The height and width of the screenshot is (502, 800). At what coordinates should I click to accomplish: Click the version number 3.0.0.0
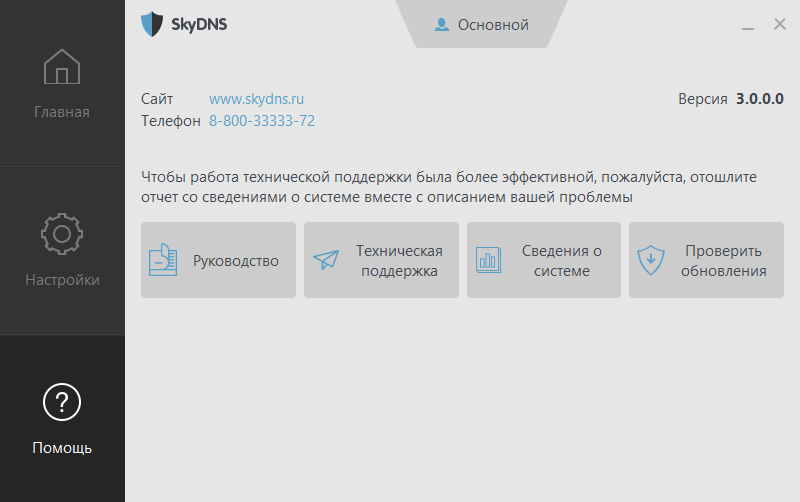[x=760, y=98]
